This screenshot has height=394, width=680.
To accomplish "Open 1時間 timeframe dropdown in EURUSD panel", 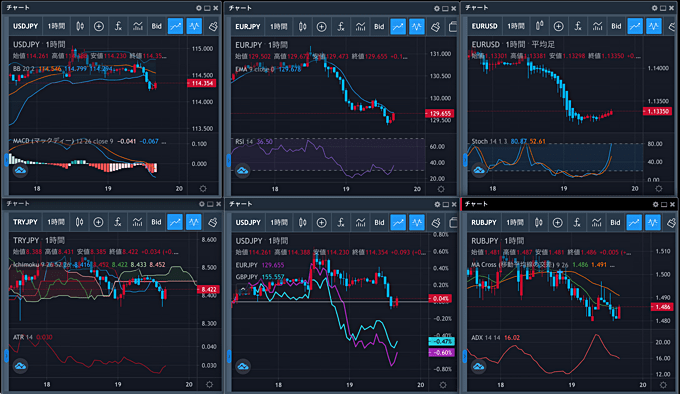I will coord(516,26).
